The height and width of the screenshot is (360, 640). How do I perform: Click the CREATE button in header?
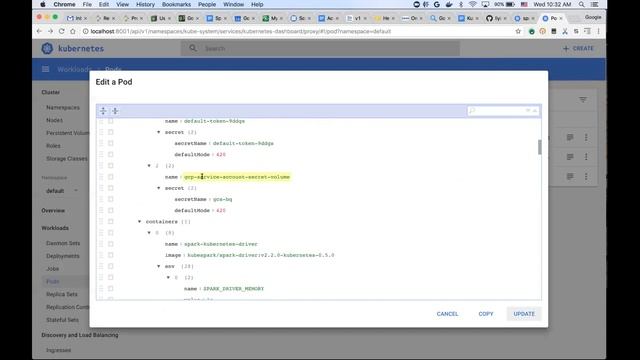pos(578,48)
